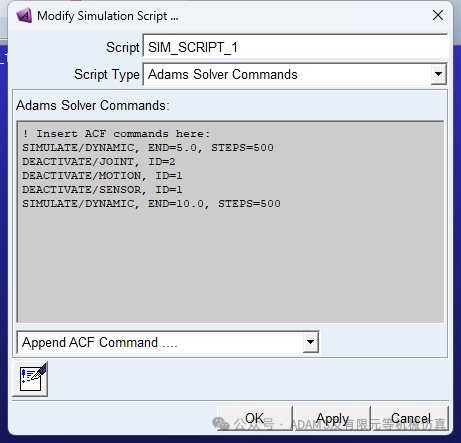Focus the SIM_SCRIPT_1 script name field
461x443 pixels.
click(x=295, y=47)
